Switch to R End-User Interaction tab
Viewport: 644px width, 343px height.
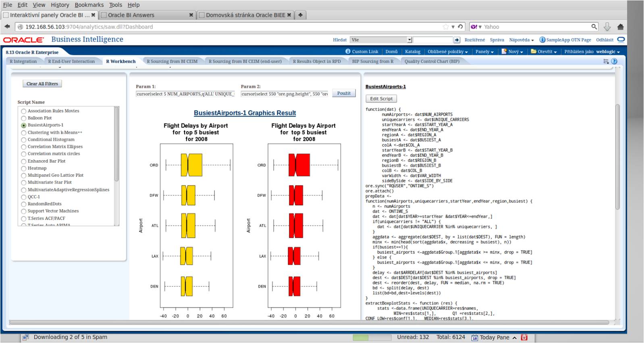[71, 61]
